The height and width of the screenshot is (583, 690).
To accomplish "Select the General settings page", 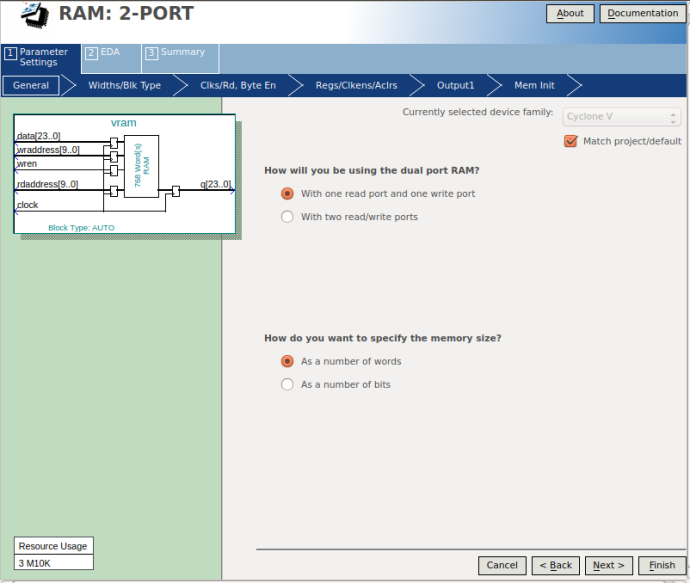I will (x=31, y=85).
